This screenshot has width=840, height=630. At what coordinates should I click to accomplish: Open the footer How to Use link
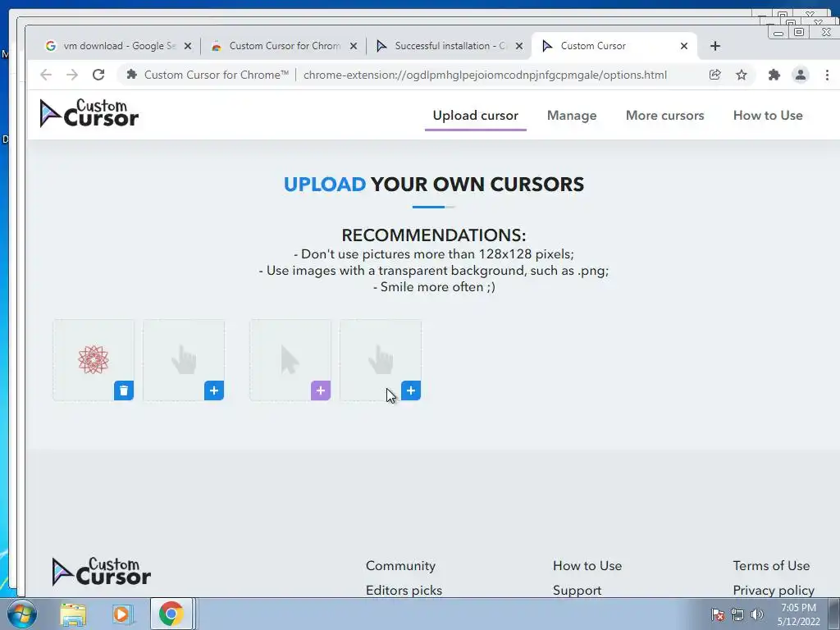(x=587, y=566)
